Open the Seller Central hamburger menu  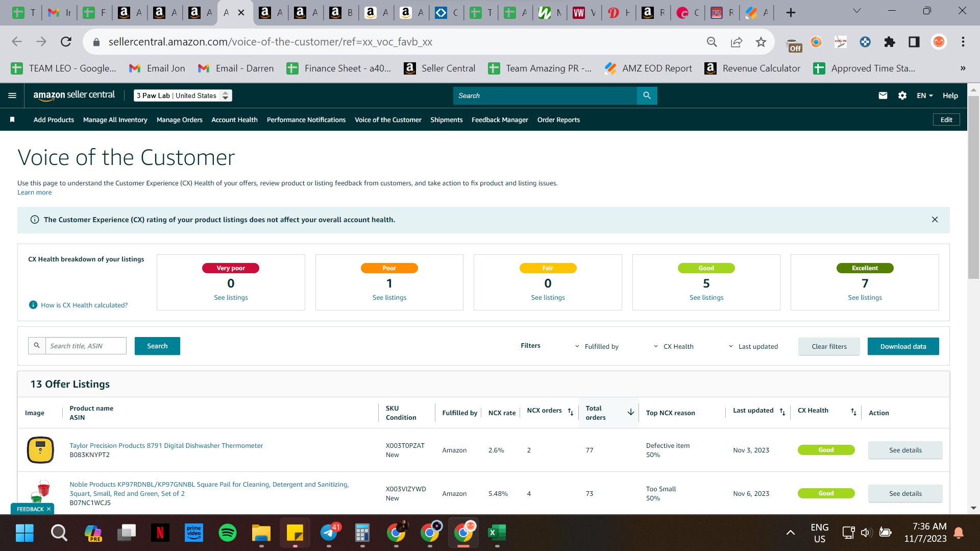point(12,95)
